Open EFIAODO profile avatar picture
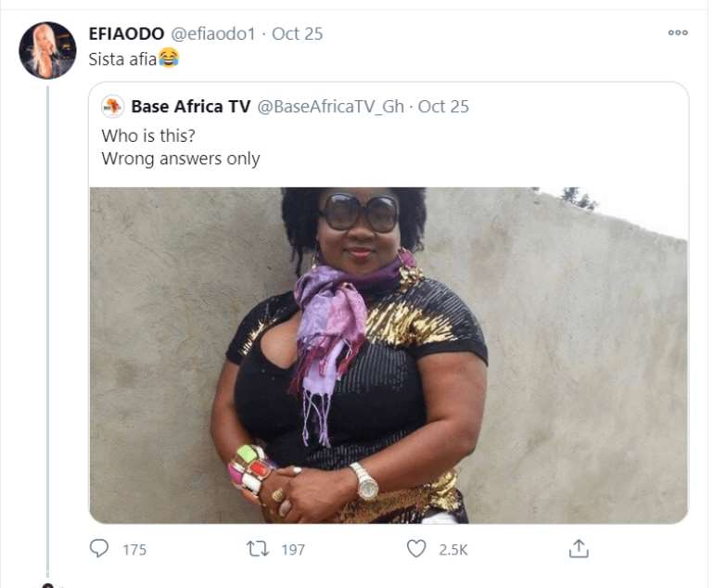Screen dimensions: 714x588 pos(47,50)
